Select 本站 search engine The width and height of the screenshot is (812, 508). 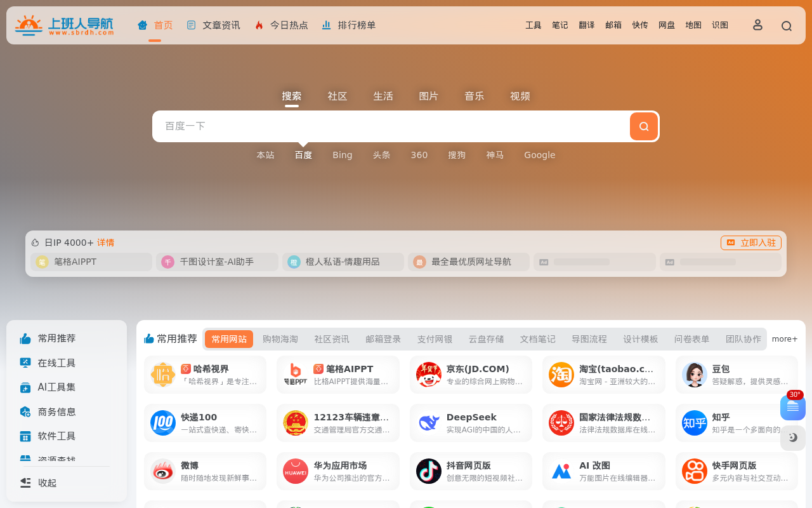pyautogui.click(x=265, y=155)
